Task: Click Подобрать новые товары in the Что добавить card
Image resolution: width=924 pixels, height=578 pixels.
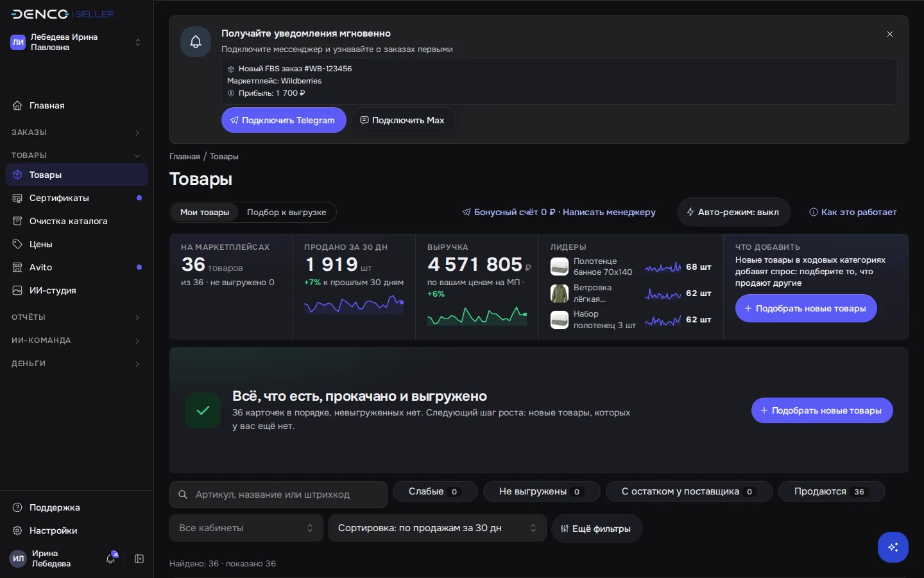Action: [x=806, y=308]
